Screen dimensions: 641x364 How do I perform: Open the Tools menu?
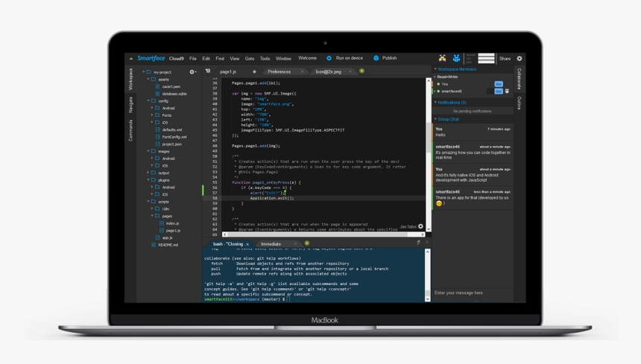point(265,59)
